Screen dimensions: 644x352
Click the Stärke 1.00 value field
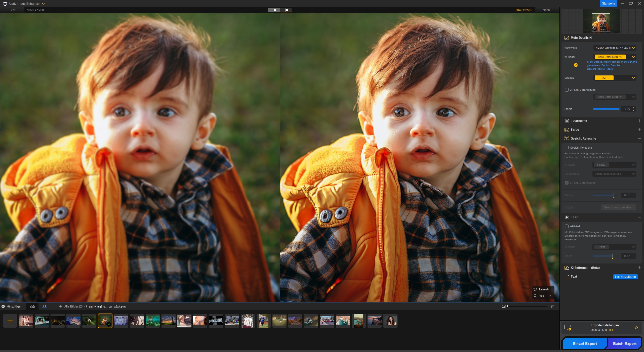627,109
